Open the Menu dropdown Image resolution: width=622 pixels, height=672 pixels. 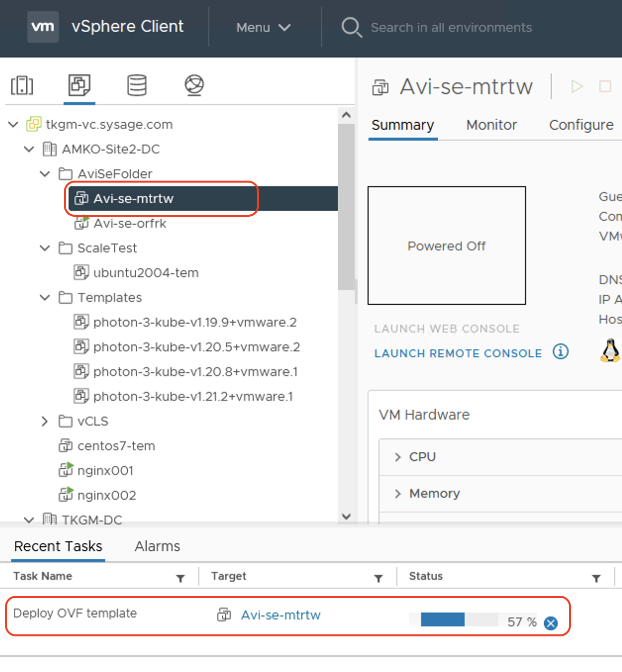pyautogui.click(x=263, y=27)
